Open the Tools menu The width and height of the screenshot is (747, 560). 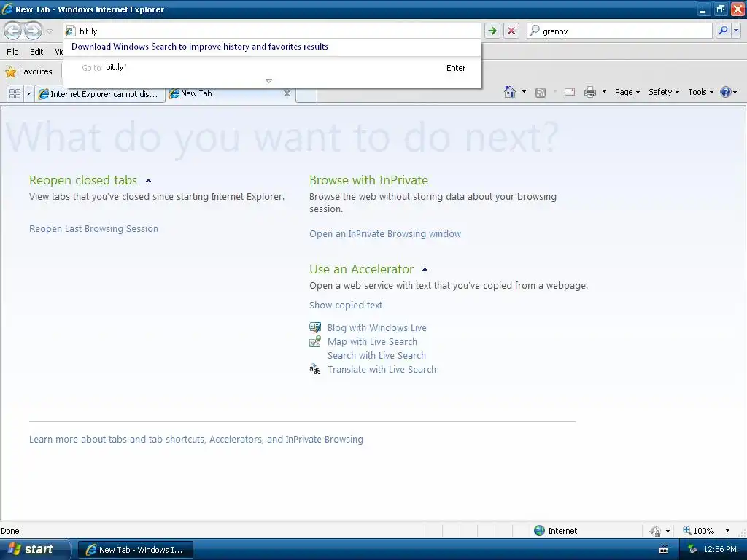click(x=700, y=92)
